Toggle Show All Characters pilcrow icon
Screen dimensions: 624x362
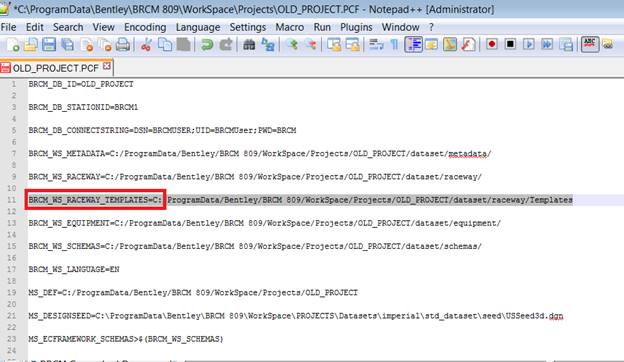(394, 45)
